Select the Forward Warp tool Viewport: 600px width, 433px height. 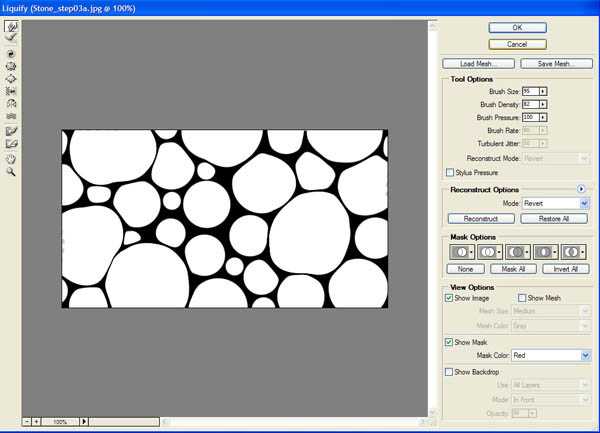pos(11,26)
